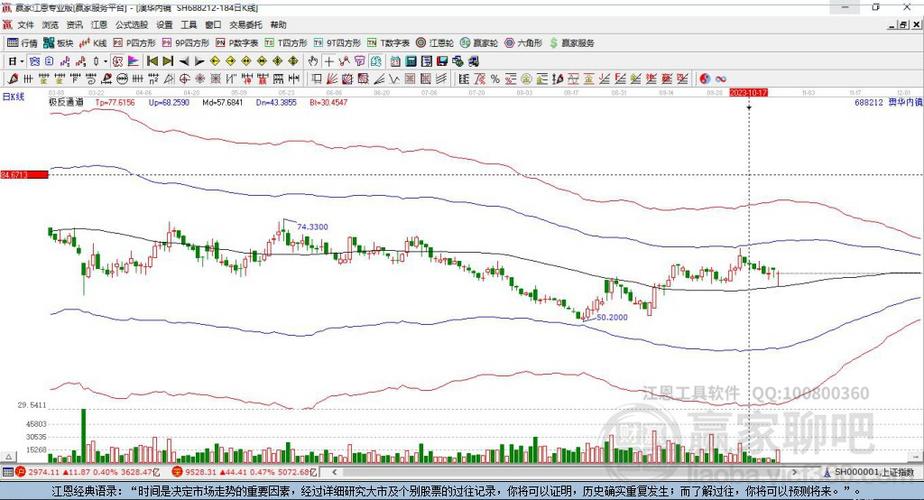924x500 pixels.
Task: Jump to first bar icon
Action: (152, 61)
